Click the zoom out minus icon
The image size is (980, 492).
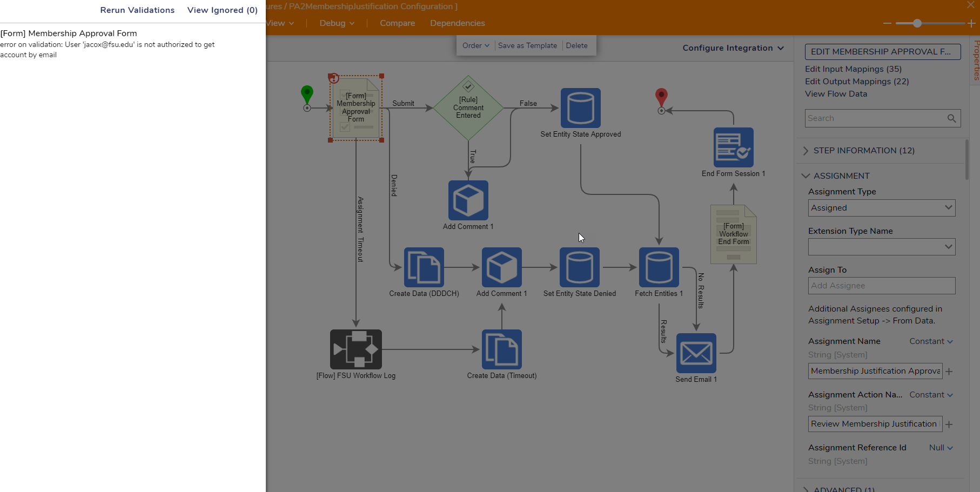[x=887, y=23]
